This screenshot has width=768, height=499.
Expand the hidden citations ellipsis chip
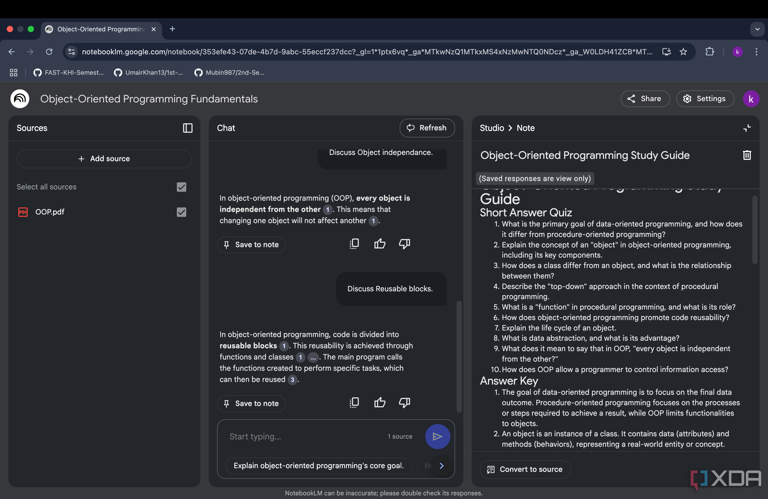tap(313, 357)
